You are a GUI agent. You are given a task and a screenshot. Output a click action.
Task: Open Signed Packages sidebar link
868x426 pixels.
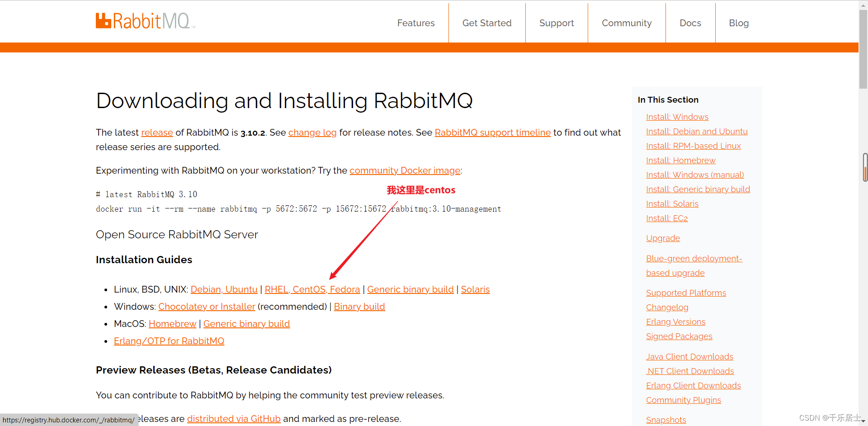coord(679,336)
